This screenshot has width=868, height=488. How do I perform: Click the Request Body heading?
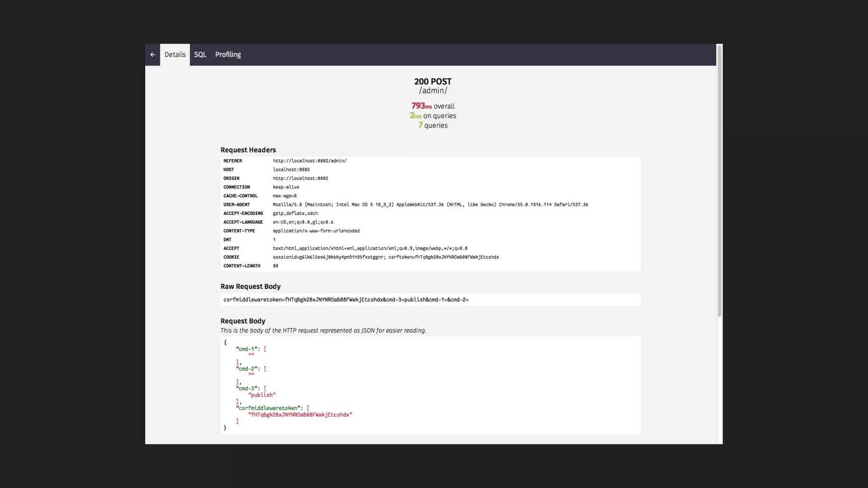(x=242, y=321)
